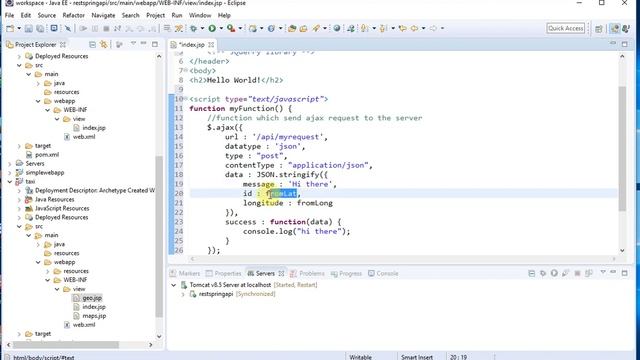Screen dimensions: 640x360
Task: Click the publish to server icon in Servers view
Action: [589, 273]
